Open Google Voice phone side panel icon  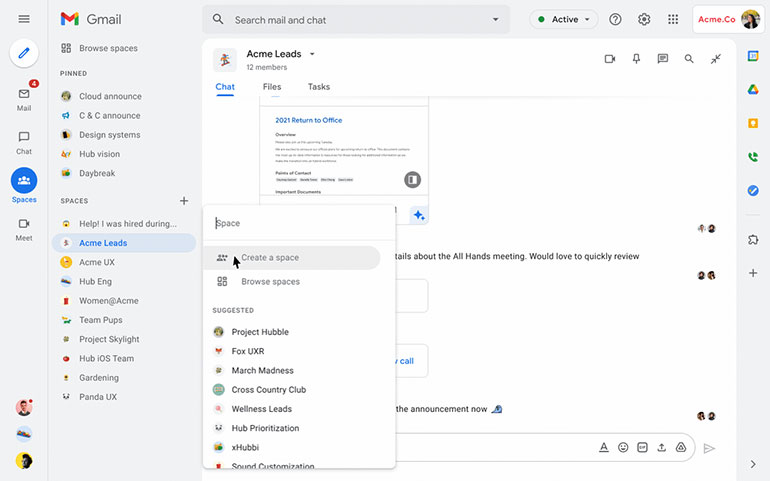click(x=753, y=157)
